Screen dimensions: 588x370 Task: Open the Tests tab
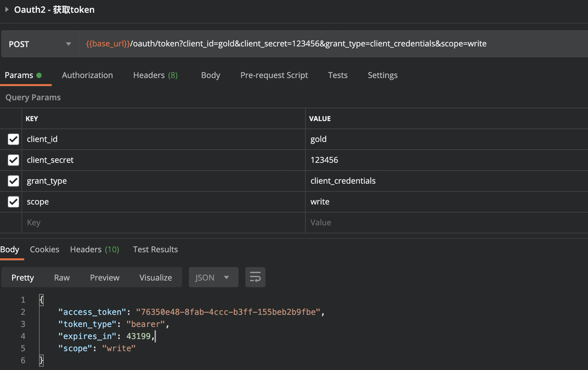tap(338, 75)
